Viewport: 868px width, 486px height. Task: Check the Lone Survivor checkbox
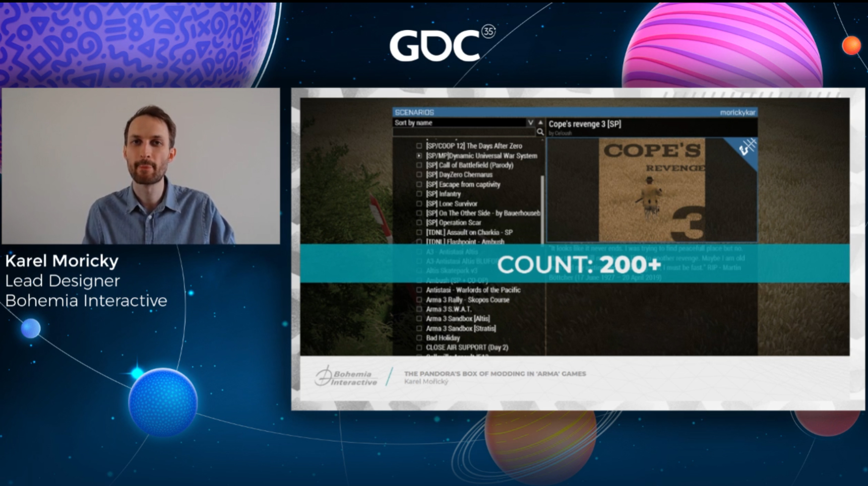click(419, 203)
